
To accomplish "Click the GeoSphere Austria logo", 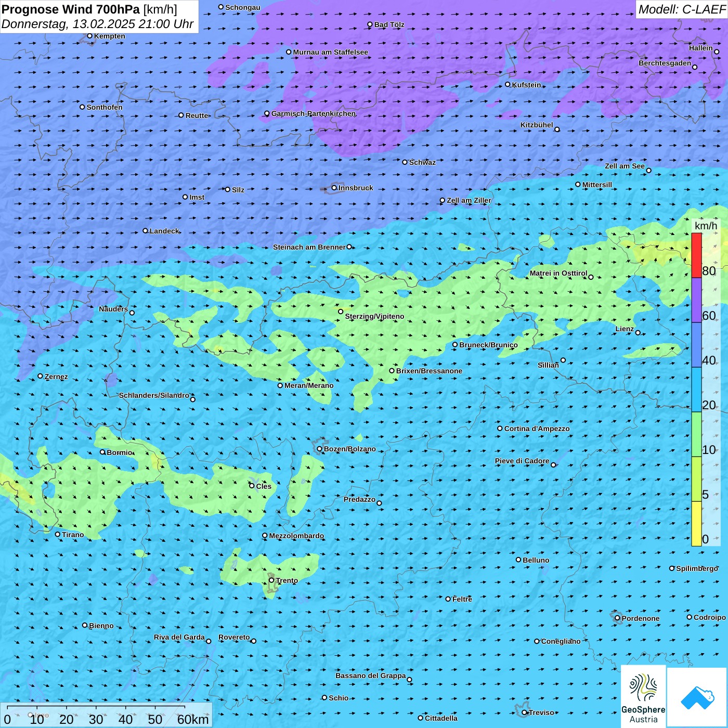I will (643, 697).
